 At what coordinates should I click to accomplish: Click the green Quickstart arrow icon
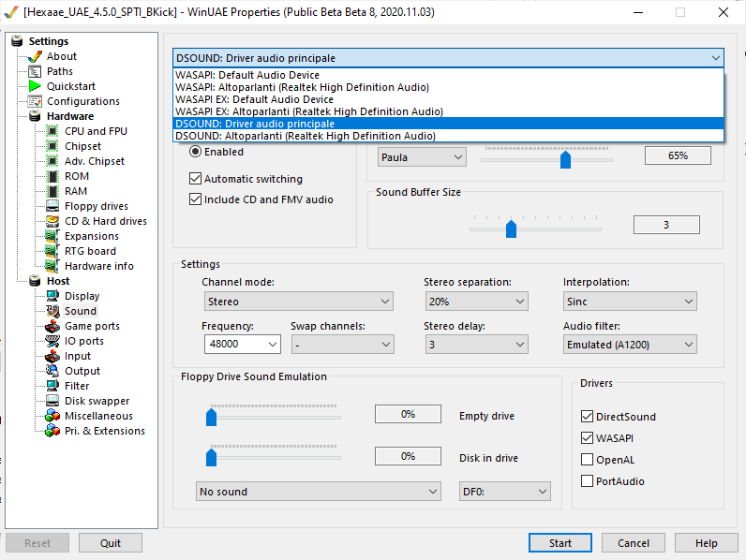[x=35, y=86]
